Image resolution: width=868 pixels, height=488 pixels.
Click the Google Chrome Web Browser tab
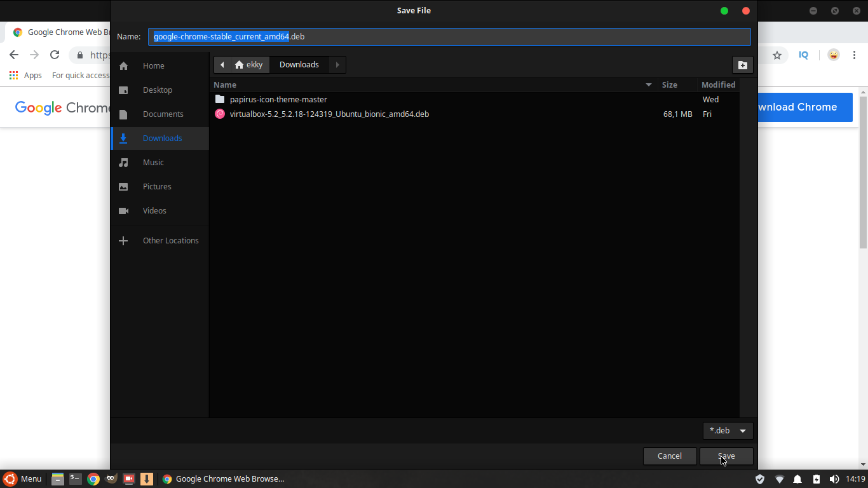point(57,32)
